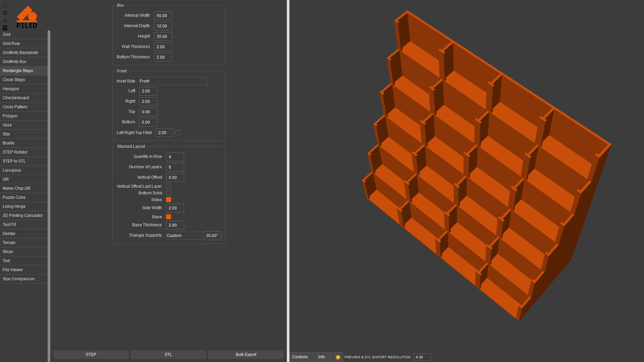The height and width of the screenshot is (362, 644).
Task: Click the PILED logo
Action: pos(27,17)
